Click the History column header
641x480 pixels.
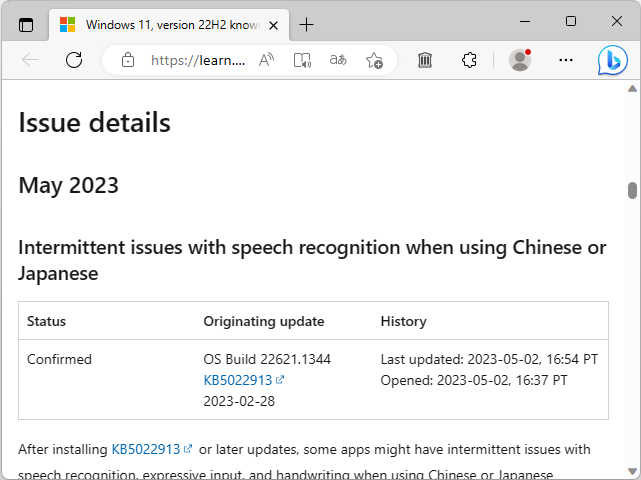coord(403,321)
